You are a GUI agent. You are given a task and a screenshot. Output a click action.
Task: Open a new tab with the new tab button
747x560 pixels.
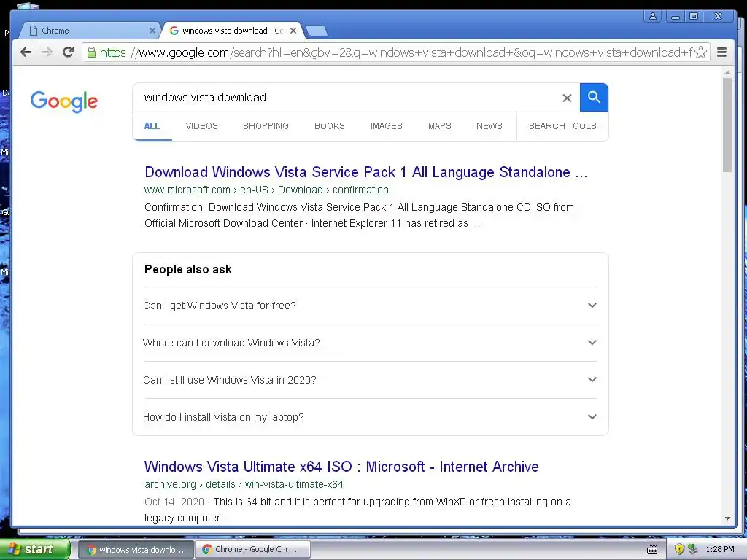tap(316, 31)
